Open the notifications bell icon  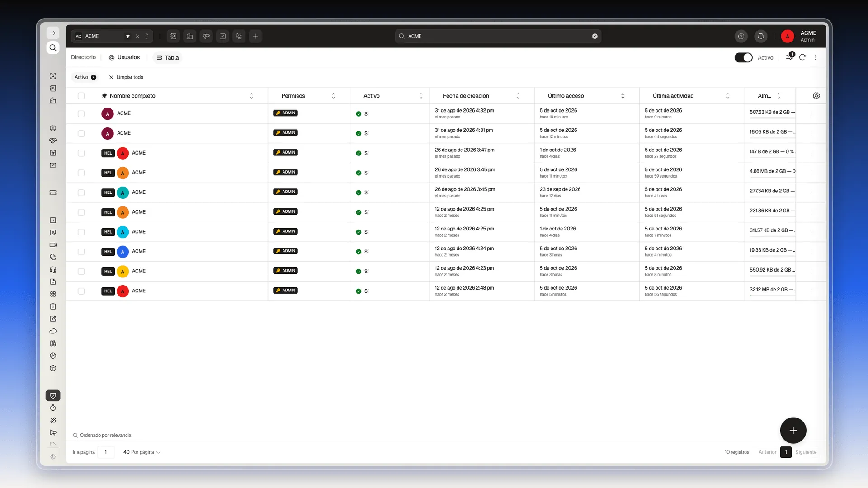click(x=761, y=36)
